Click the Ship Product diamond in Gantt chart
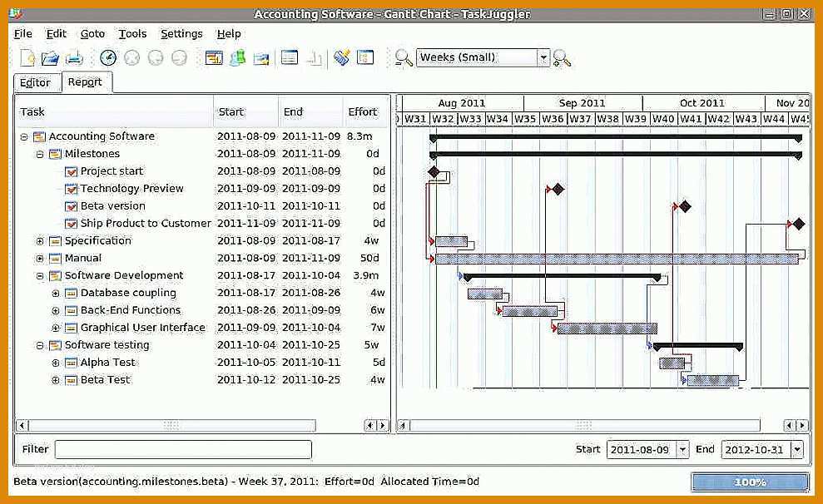Image resolution: width=823 pixels, height=504 pixels. click(799, 224)
